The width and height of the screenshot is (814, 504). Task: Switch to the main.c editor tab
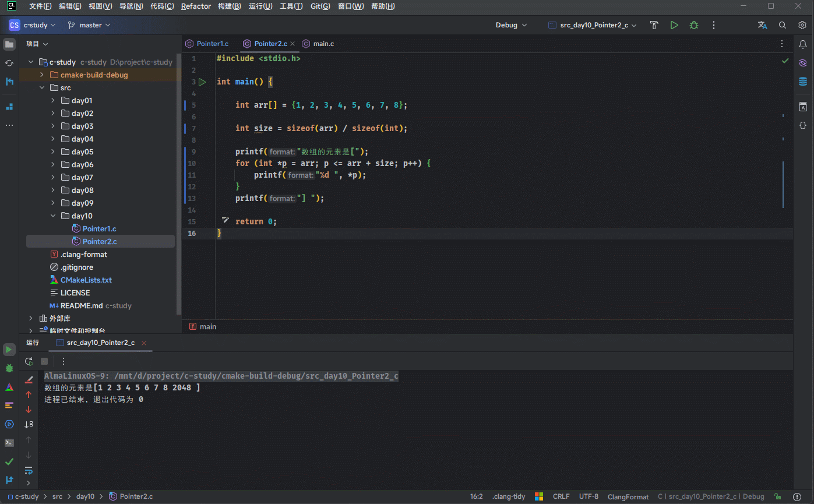(323, 44)
